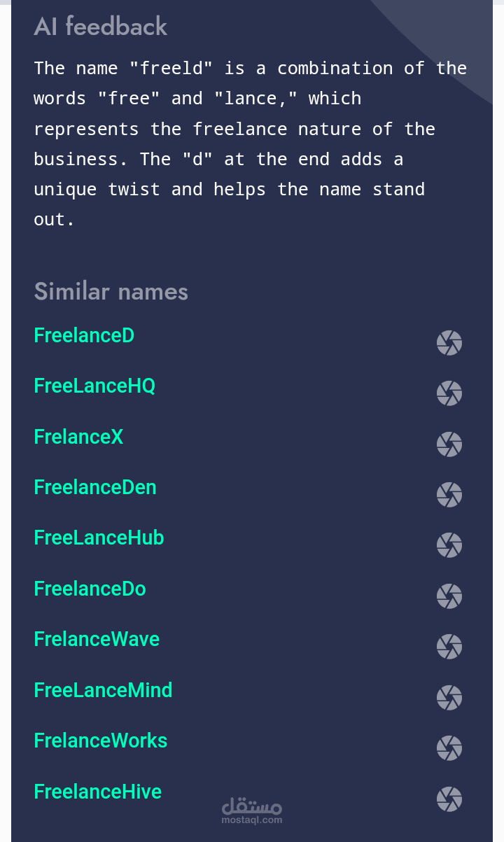504x842 pixels.
Task: Click the aperture icon beside FreeLanceHQ
Action: (x=449, y=393)
